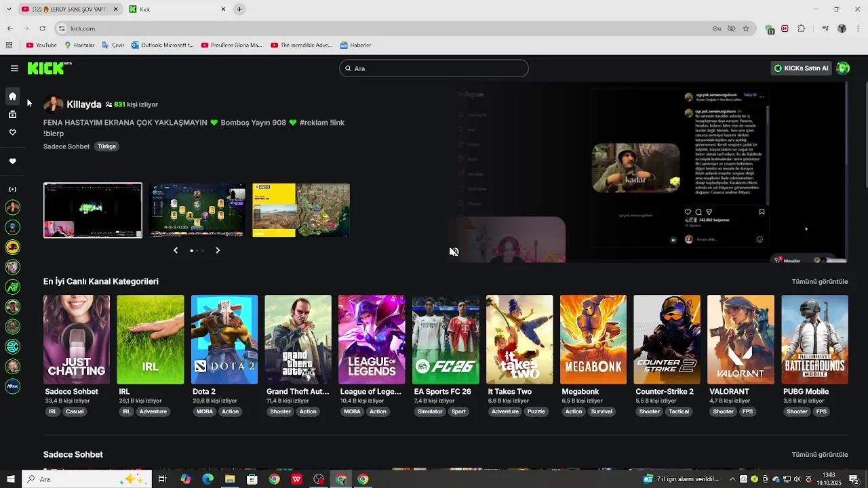Click the 'Tactical' tag under Counter-Strike 2
868x488 pixels.
679,411
